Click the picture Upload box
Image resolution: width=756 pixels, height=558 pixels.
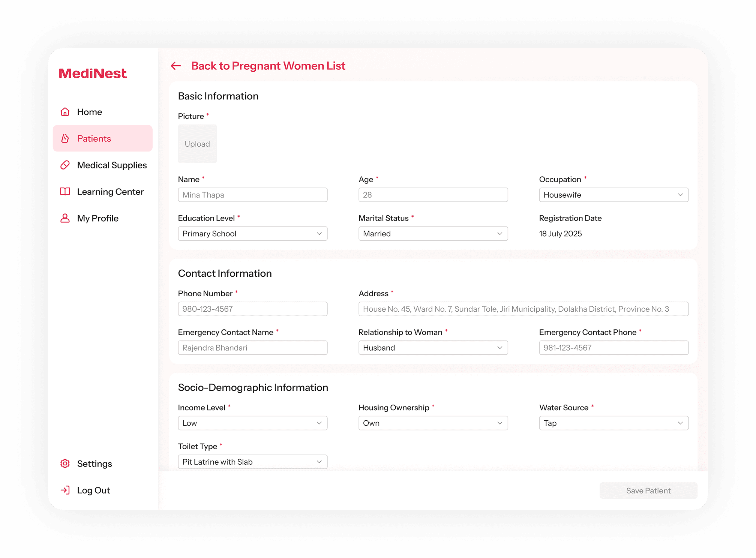click(197, 144)
